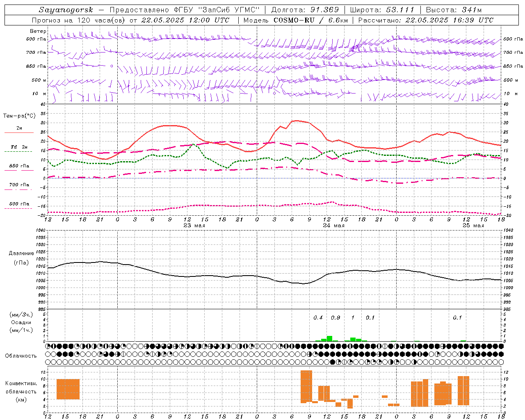The image size is (525, 420).
Task: Select the Долгота: 91.369 longitude text
Action: (x=305, y=10)
